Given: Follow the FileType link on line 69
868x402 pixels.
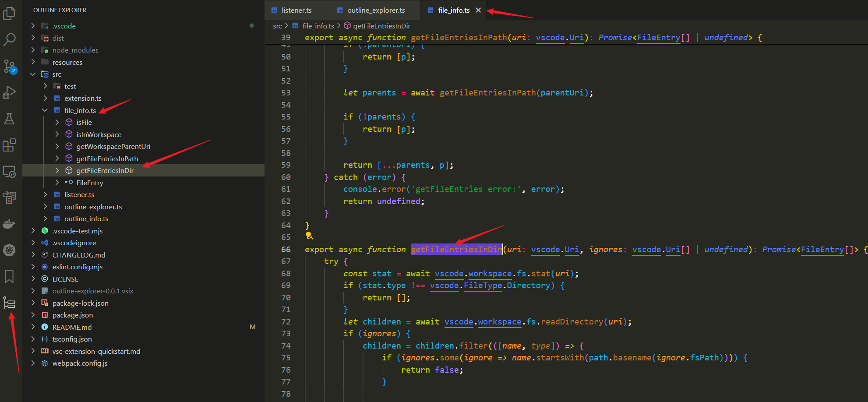Looking at the screenshot, I should point(483,286).
